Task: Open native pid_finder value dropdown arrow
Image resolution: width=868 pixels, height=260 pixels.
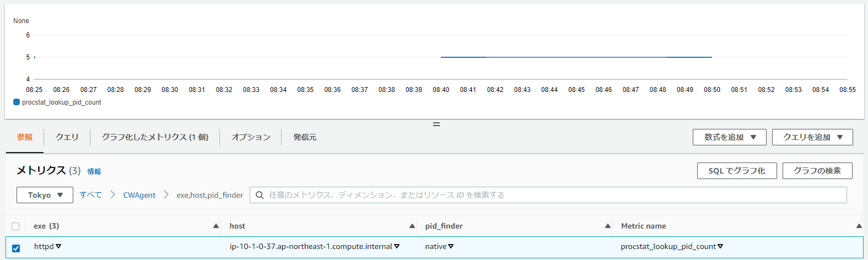Action: pyautogui.click(x=451, y=246)
